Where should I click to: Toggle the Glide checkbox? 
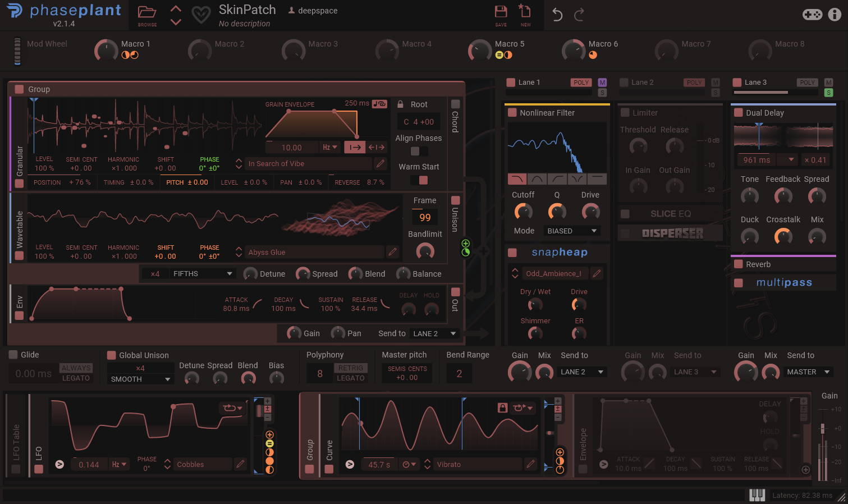[x=13, y=355]
